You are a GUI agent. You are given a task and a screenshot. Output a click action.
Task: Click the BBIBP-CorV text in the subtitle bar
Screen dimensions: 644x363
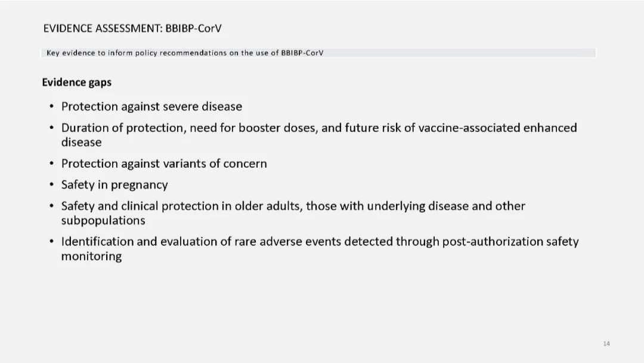(x=302, y=53)
